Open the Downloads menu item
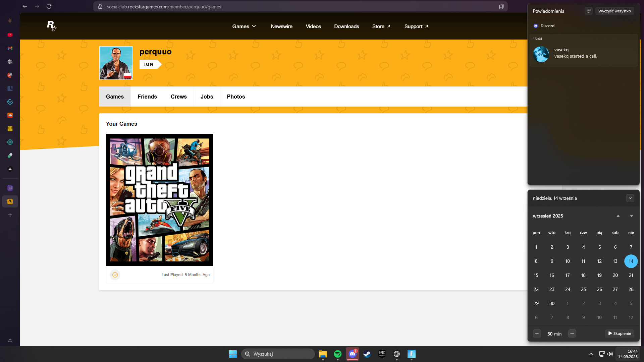Screen dimensions: 644x362 (346, 26)
